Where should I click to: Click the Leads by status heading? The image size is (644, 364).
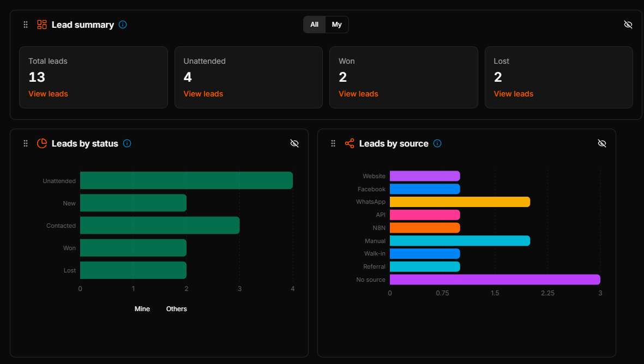(85, 143)
